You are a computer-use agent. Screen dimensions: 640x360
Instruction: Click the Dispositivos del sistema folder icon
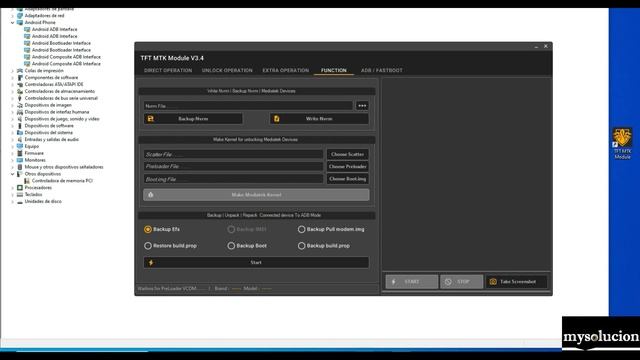[20, 133]
